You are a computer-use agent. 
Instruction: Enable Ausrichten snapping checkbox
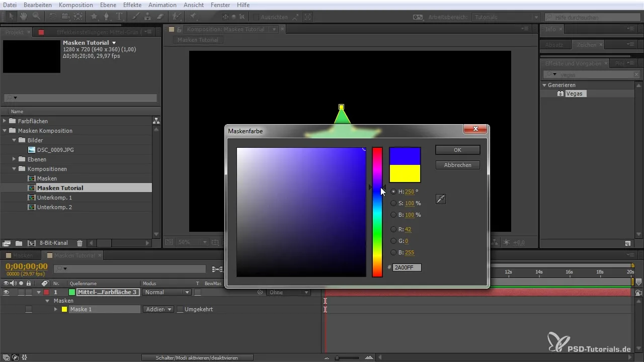[256, 16]
